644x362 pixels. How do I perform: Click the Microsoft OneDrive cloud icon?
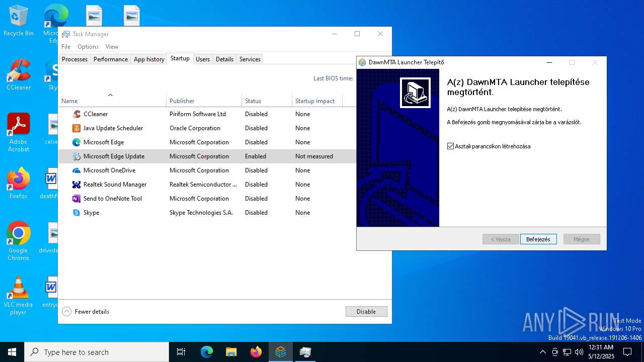pos(76,170)
